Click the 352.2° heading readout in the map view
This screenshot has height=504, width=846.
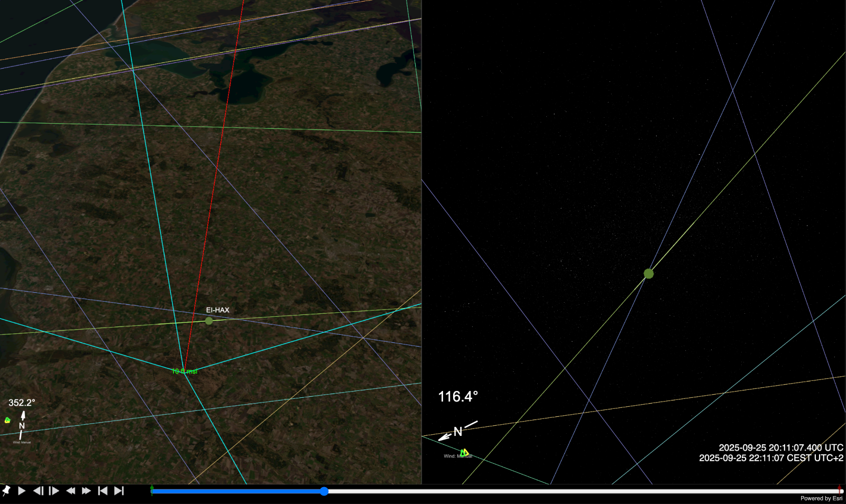point(22,403)
